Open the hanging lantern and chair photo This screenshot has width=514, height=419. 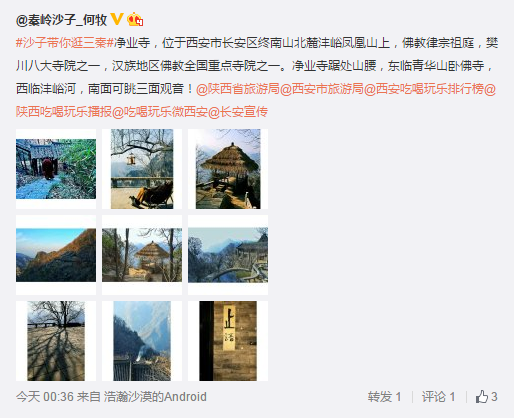click(x=142, y=169)
